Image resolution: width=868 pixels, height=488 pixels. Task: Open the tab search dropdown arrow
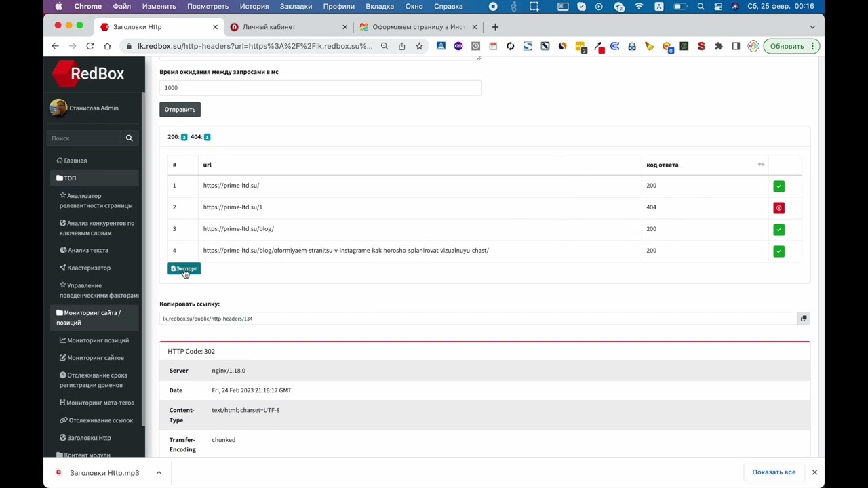coord(812,27)
